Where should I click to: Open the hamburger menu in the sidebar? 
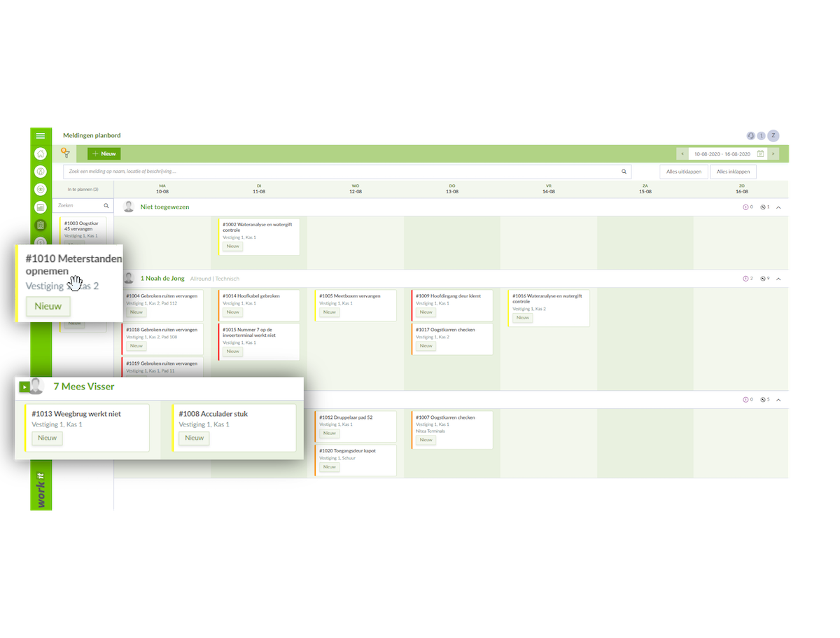click(41, 136)
